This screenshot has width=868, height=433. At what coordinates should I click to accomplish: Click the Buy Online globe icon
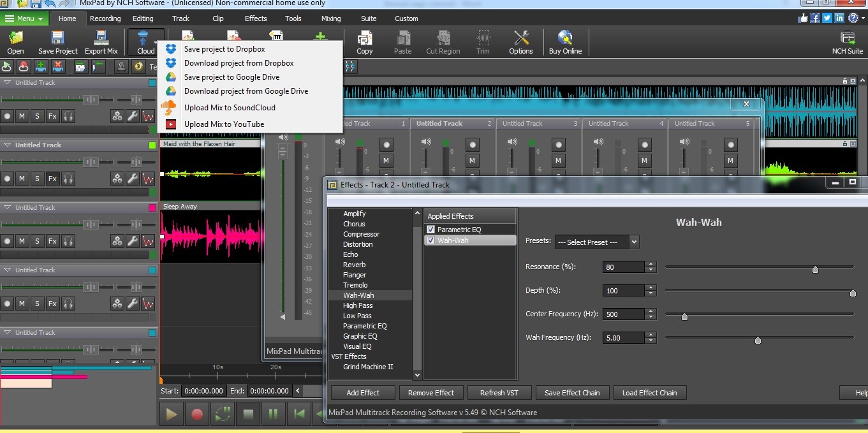[565, 38]
